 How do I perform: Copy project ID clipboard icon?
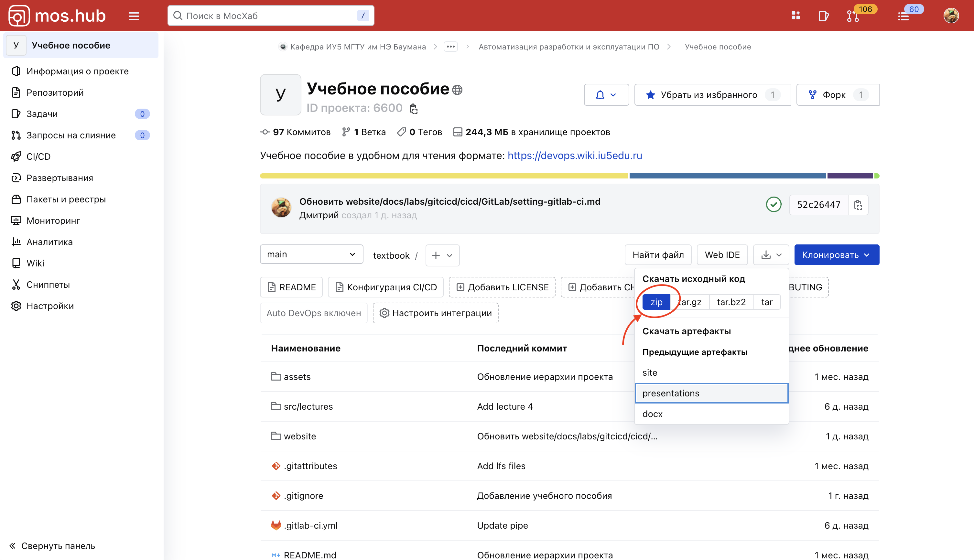[x=414, y=108]
